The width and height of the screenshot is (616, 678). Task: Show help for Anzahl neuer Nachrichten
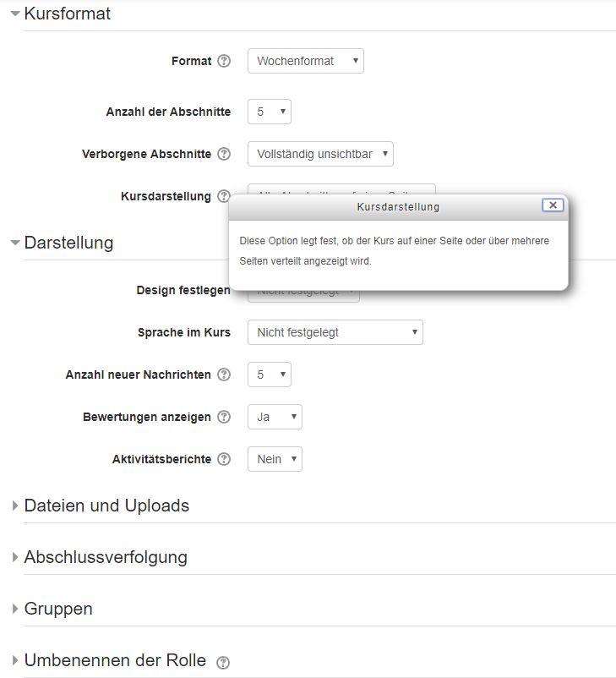224,375
